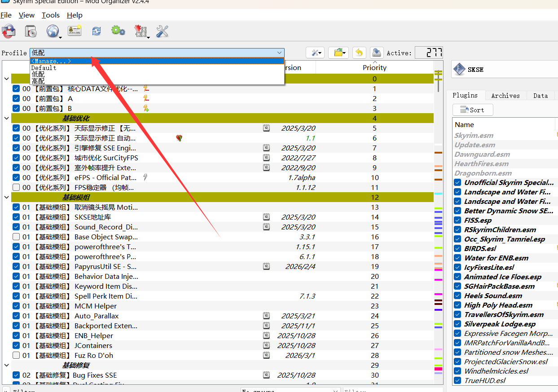Image resolution: width=558 pixels, height=392 pixels.
Task: Open Settings wrench and screwdriver icon
Action: pos(162,31)
